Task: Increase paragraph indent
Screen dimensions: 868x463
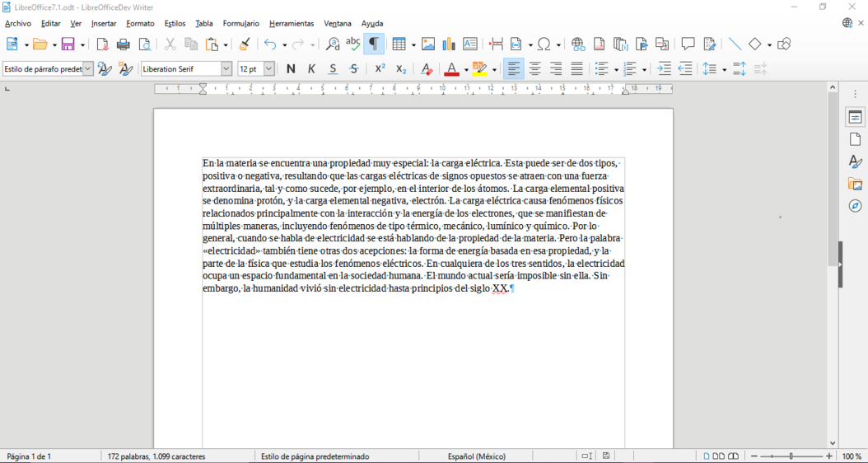Action: 664,69
